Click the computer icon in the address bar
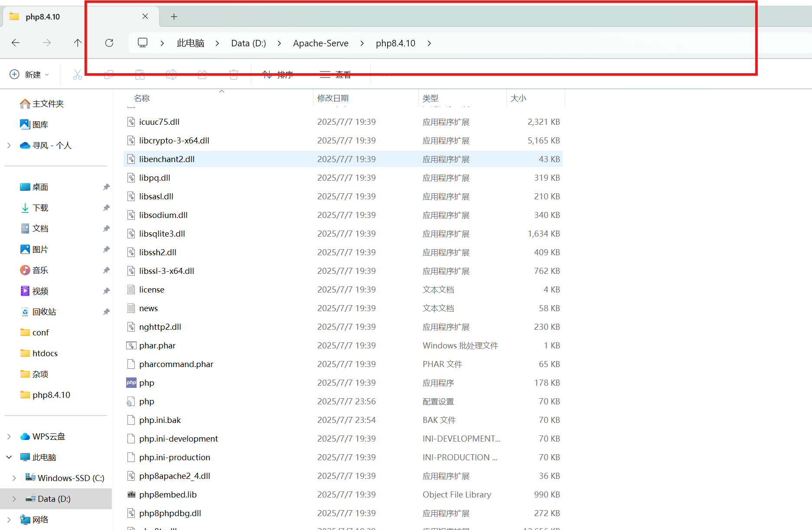 pos(142,43)
